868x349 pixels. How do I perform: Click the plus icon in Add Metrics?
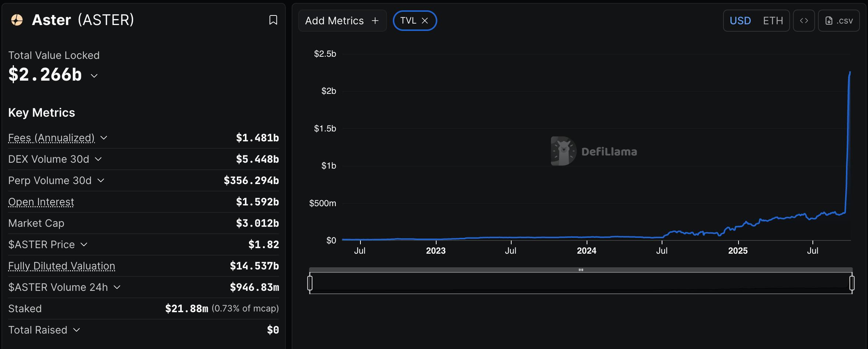click(375, 21)
